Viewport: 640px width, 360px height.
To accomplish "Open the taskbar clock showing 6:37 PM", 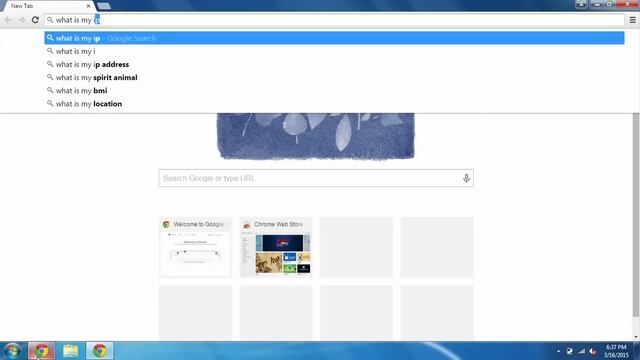I will [616, 351].
